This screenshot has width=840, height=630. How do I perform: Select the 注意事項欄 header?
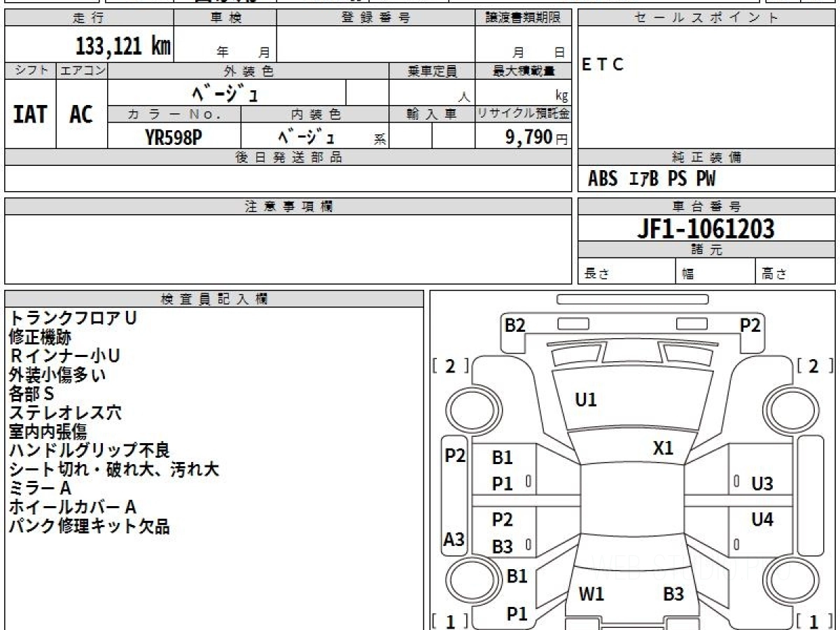(x=288, y=206)
